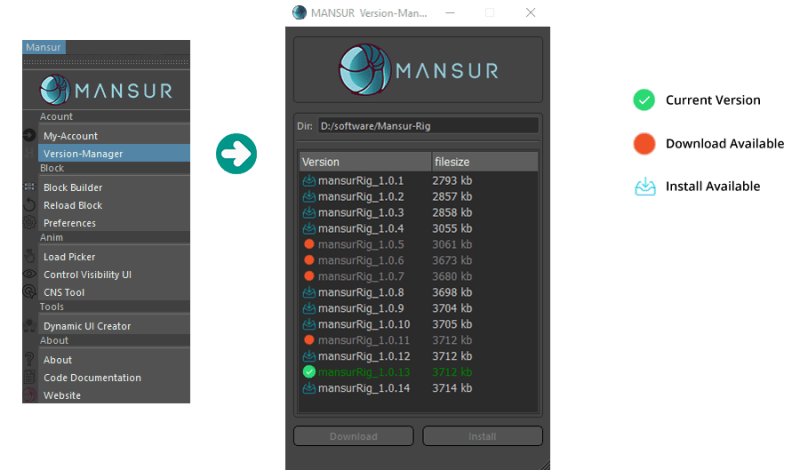Open Dynamic UI Creator
Image resolution: width=800 pixels, height=470 pixels.
click(113, 326)
